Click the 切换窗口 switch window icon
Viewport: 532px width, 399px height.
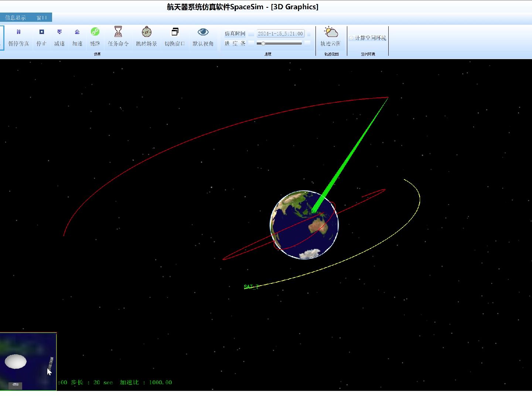pyautogui.click(x=175, y=37)
